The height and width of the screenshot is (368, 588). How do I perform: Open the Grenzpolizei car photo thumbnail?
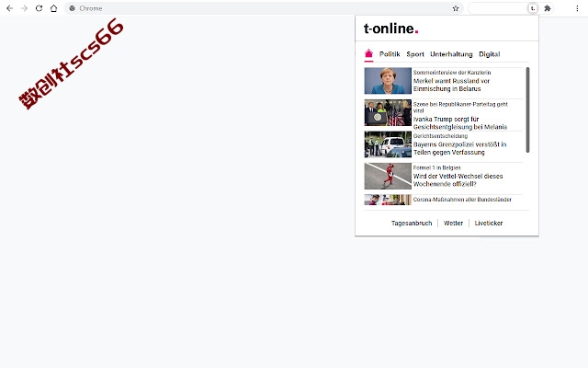coord(388,144)
